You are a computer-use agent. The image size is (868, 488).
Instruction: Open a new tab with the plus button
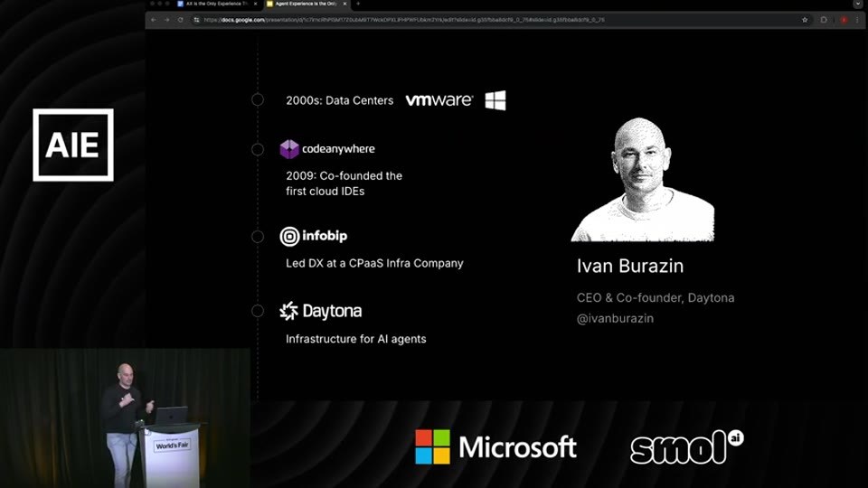pyautogui.click(x=358, y=4)
